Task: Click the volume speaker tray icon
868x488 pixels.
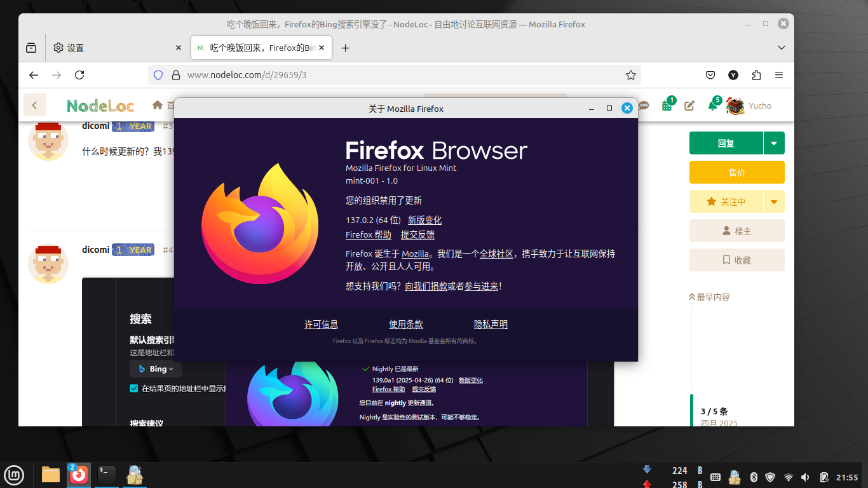Action: tap(806, 477)
